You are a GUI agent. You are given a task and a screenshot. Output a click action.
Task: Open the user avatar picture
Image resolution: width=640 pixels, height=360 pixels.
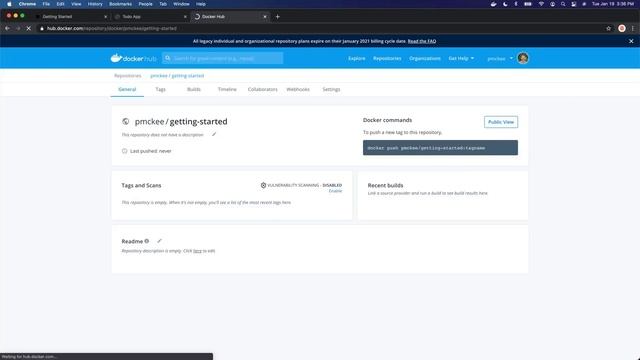pyautogui.click(x=523, y=58)
